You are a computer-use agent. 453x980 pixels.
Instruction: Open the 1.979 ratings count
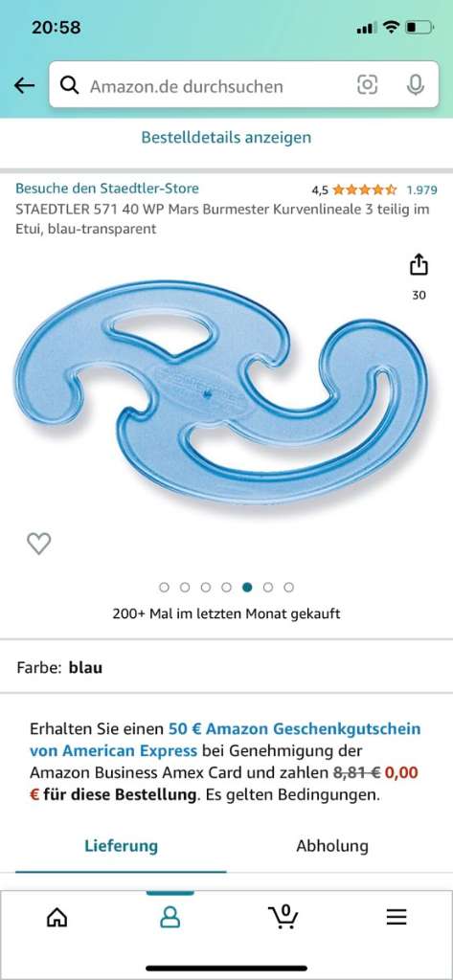pyautogui.click(x=421, y=189)
